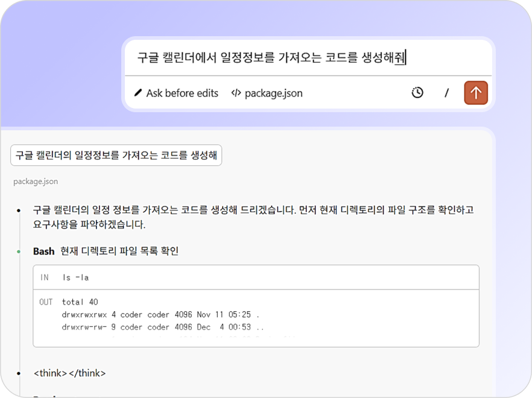Focus the Korean prompt input field
Image resolution: width=532 pixels, height=398 pixels.
(271, 58)
